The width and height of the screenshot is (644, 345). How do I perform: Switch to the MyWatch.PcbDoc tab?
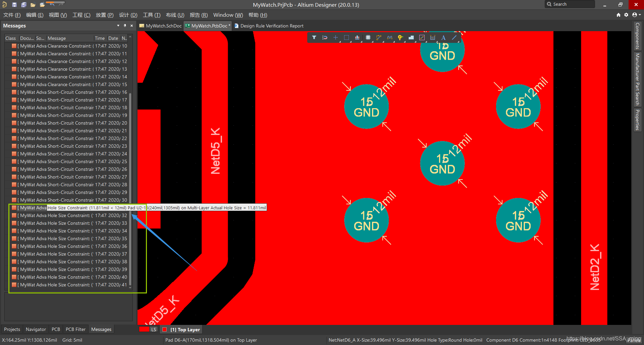pos(208,26)
